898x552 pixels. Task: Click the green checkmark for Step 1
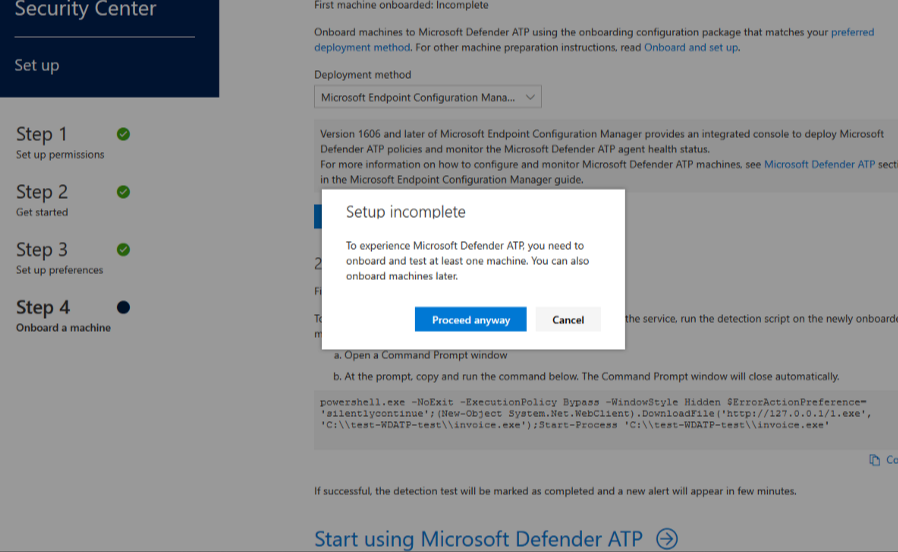123,134
